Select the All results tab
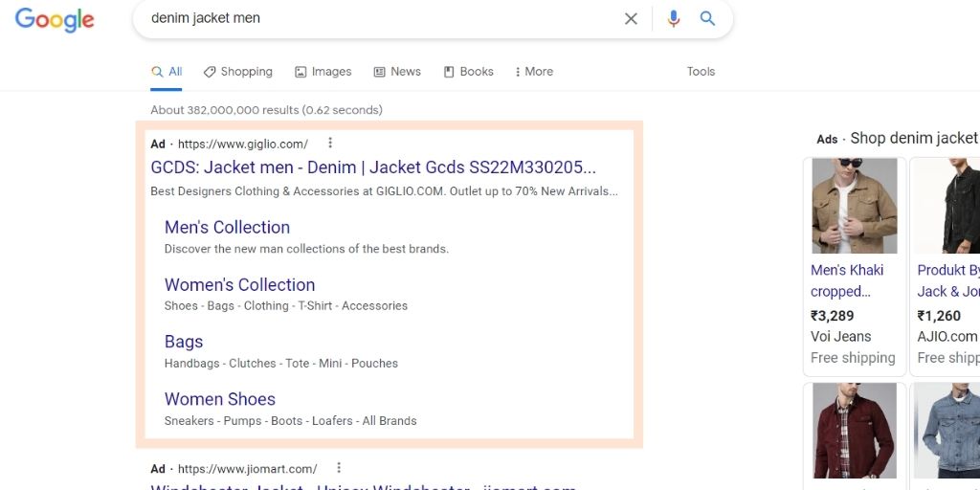980x490 pixels. (167, 72)
